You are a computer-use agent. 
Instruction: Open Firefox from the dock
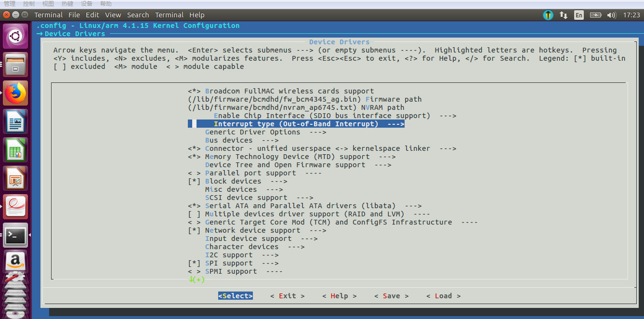pyautogui.click(x=15, y=93)
